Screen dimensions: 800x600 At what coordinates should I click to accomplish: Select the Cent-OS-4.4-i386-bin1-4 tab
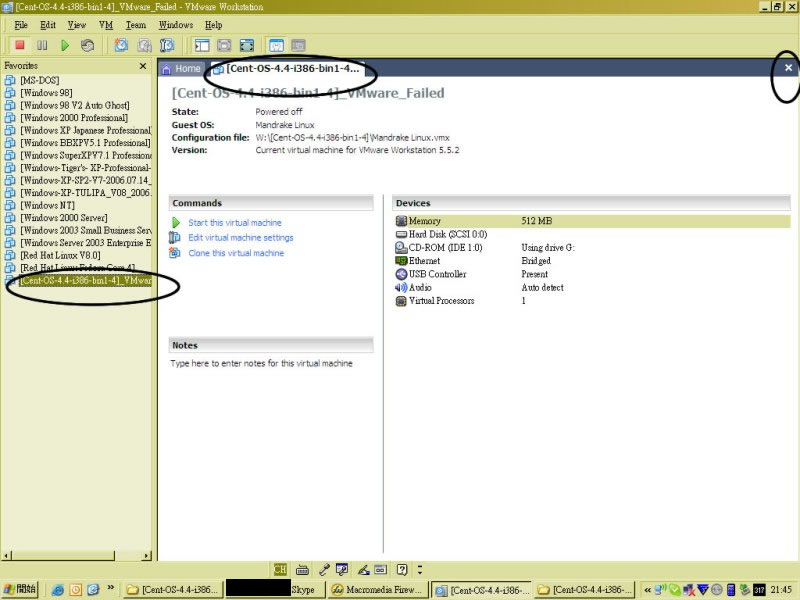click(x=286, y=69)
